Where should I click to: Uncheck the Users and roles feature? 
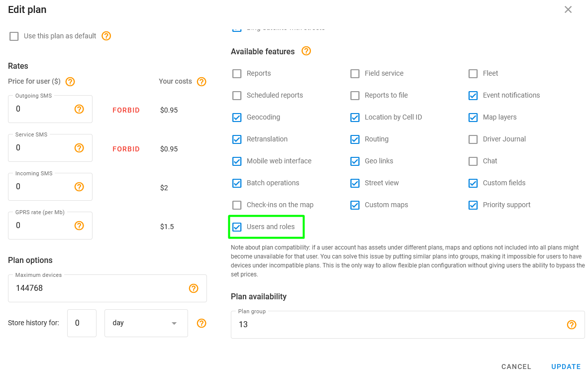coord(237,227)
